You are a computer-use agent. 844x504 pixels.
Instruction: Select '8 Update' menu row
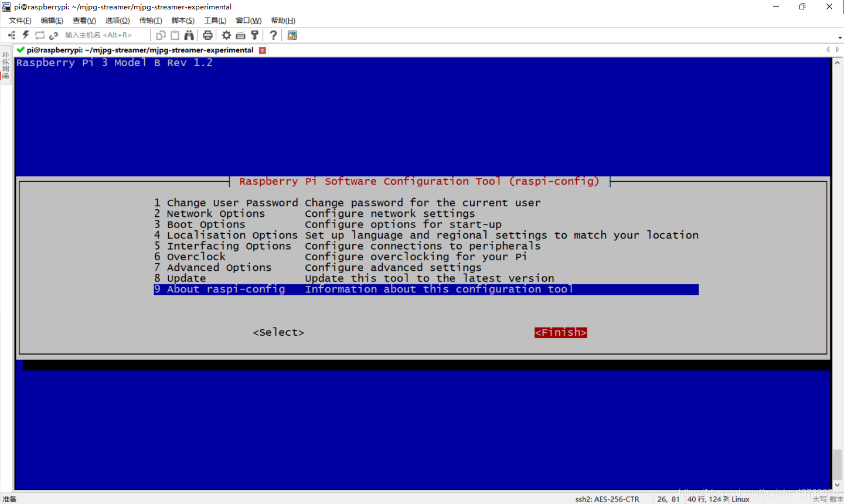click(x=426, y=278)
